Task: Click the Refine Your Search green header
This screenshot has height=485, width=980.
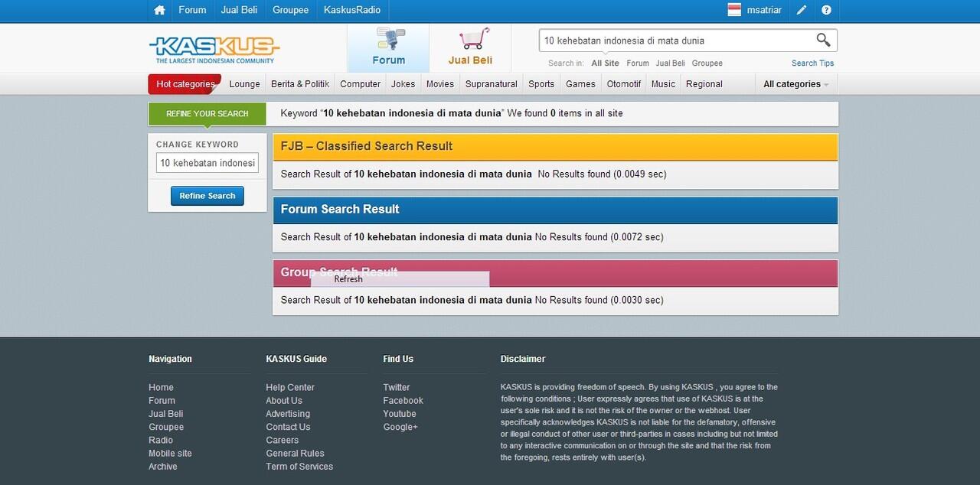Action: (207, 113)
